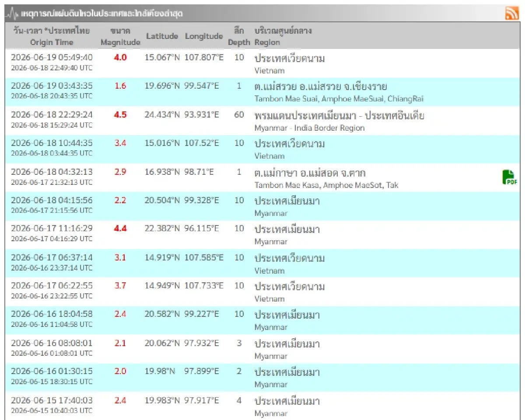The width and height of the screenshot is (525, 420).
Task: Click the Magnitude column header
Action: pyautogui.click(x=120, y=37)
